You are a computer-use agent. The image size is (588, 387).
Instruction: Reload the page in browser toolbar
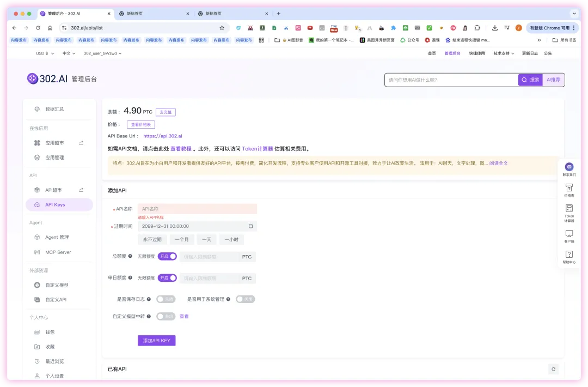pos(38,28)
